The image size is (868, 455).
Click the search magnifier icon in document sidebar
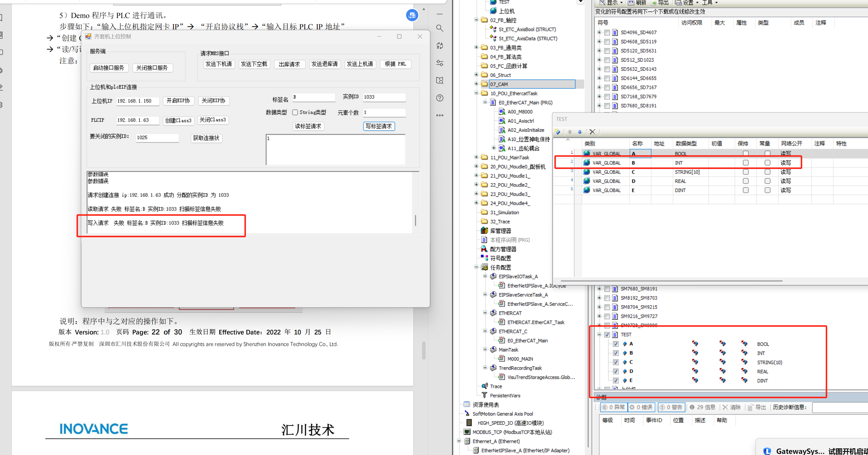[440, 28]
